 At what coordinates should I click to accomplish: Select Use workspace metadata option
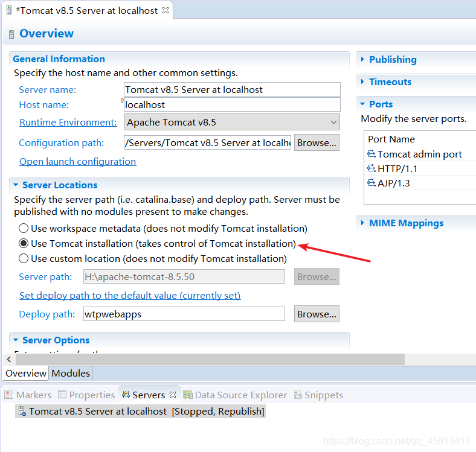[24, 228]
